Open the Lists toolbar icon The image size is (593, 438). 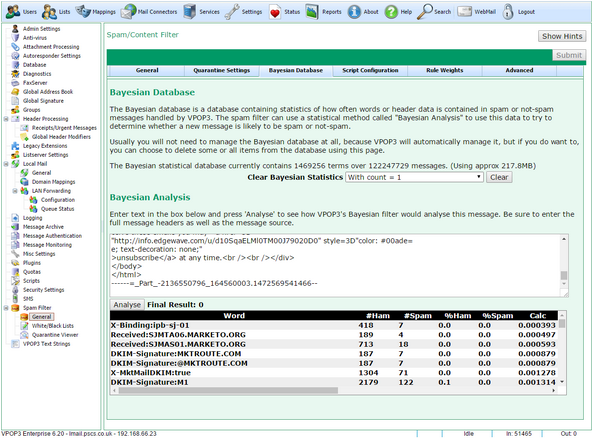pos(49,12)
